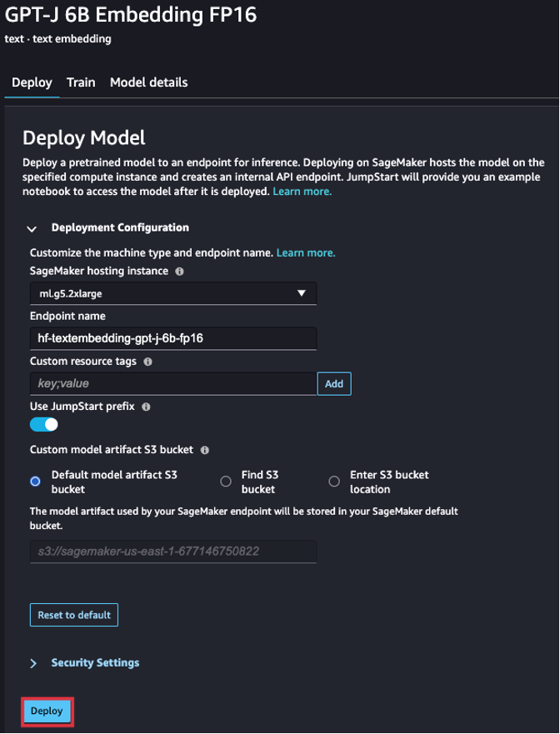This screenshot has height=734, width=560.
Task: Click the GPT-J 6B Embedding FP16 title
Action: (x=131, y=15)
